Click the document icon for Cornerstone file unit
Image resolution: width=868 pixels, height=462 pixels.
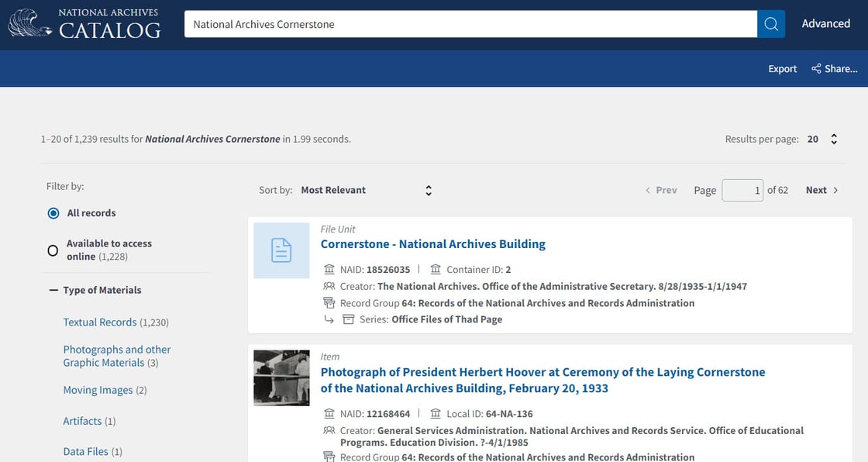281,250
